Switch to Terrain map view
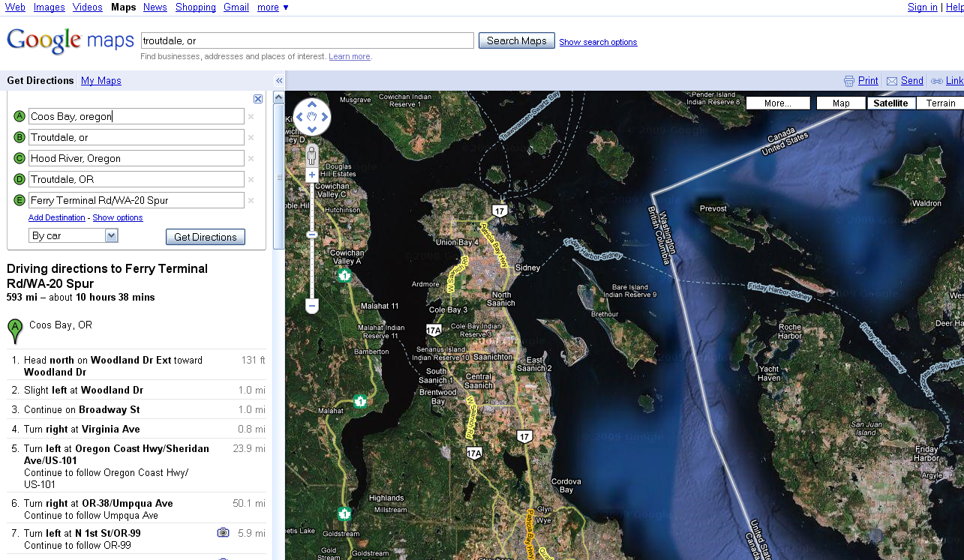The width and height of the screenshot is (964, 560). click(x=940, y=103)
